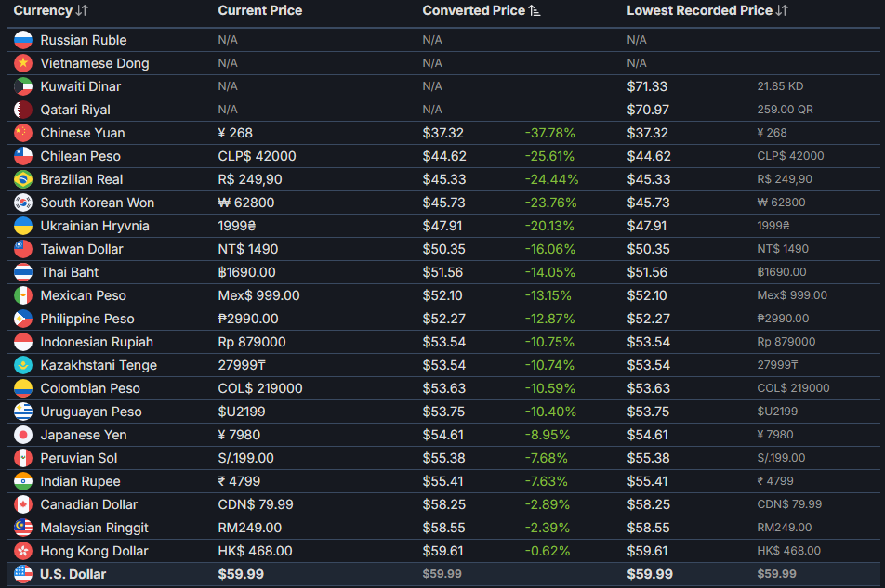Image resolution: width=885 pixels, height=588 pixels.
Task: Select the Japanese Yen currency name
Action: [84, 435]
